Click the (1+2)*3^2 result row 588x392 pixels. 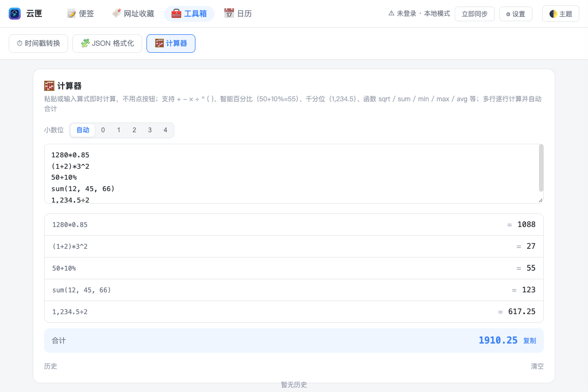point(294,247)
